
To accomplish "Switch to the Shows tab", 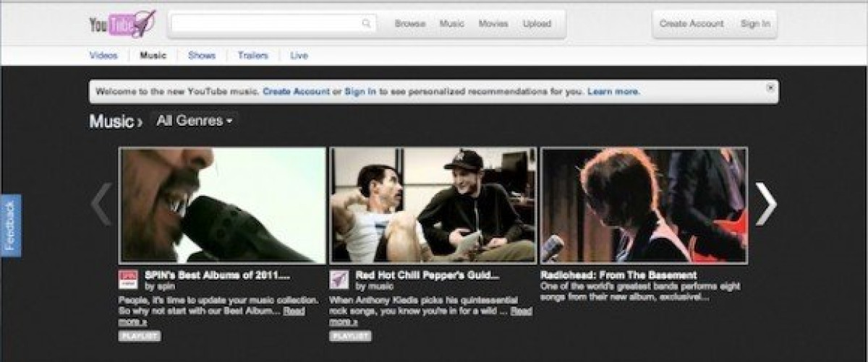I will (201, 56).
